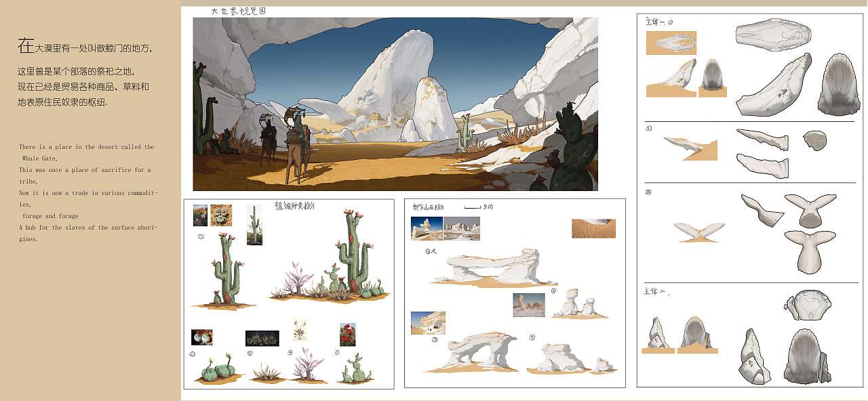Select the line 'A hub for the slaves of the surface abori-'

[88, 228]
